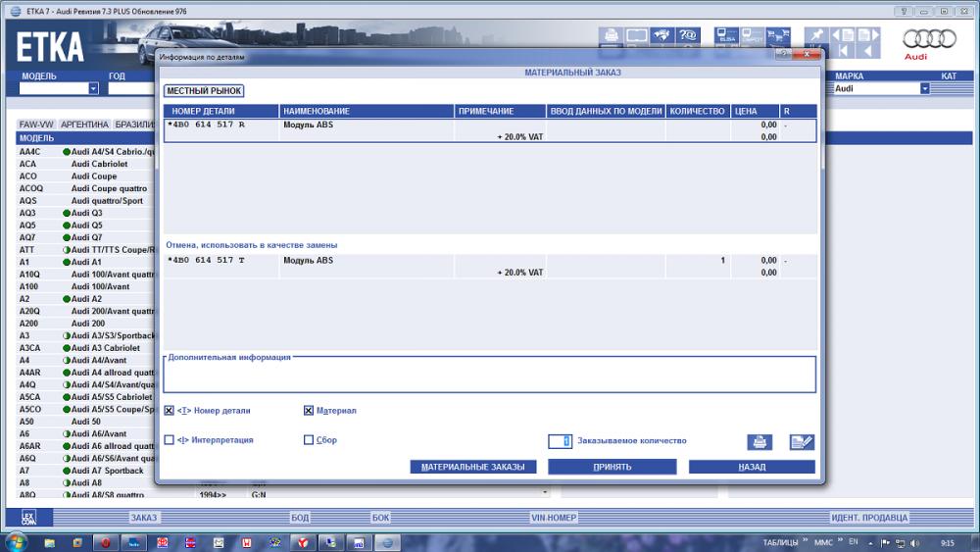Viewport: 980px width, 552px height.
Task: Open the Yandex browser taskbar icon
Action: pos(303,542)
